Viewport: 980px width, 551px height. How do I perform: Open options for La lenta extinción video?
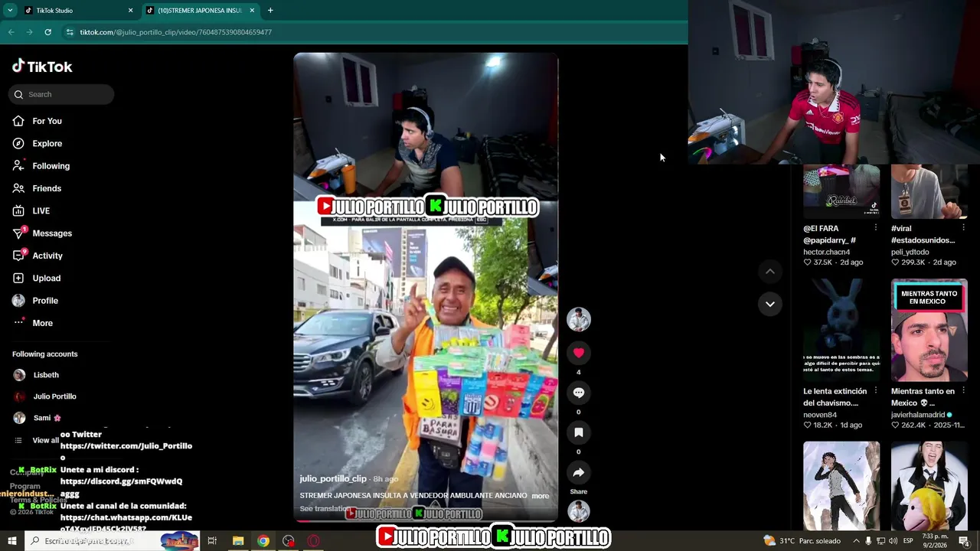coord(876,391)
